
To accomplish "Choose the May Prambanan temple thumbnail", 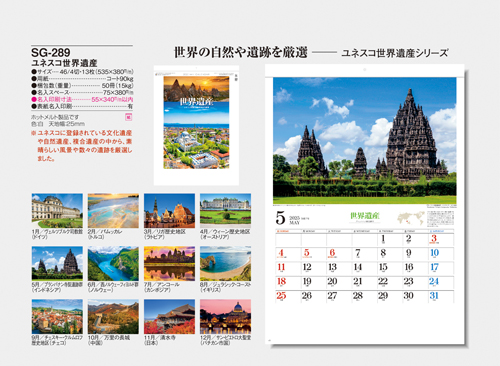I will (x=57, y=263).
